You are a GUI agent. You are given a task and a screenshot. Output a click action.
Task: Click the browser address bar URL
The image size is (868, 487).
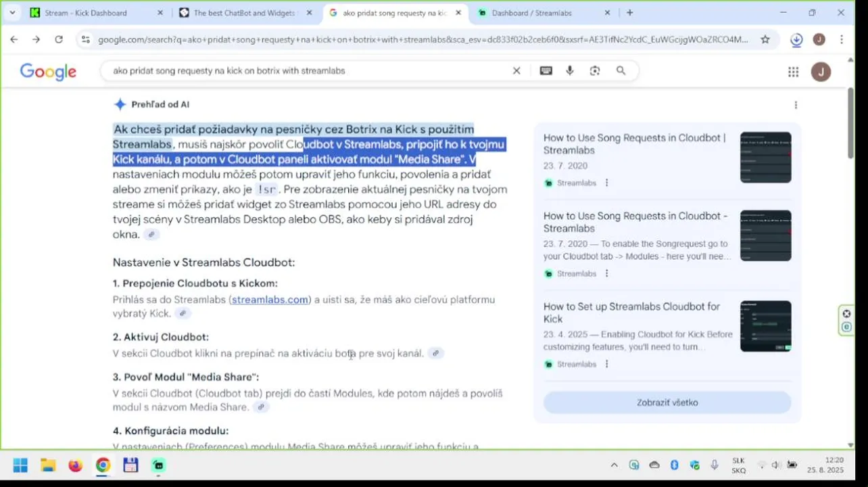click(423, 39)
